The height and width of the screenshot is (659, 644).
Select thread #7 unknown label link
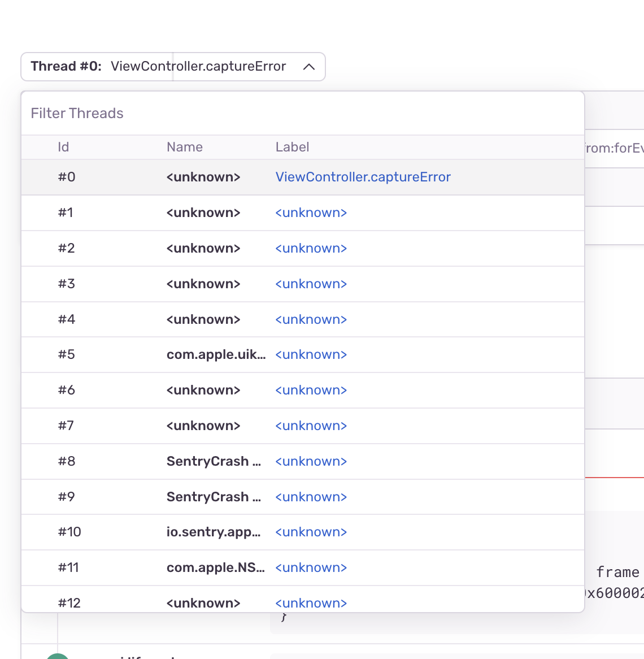pos(311,426)
